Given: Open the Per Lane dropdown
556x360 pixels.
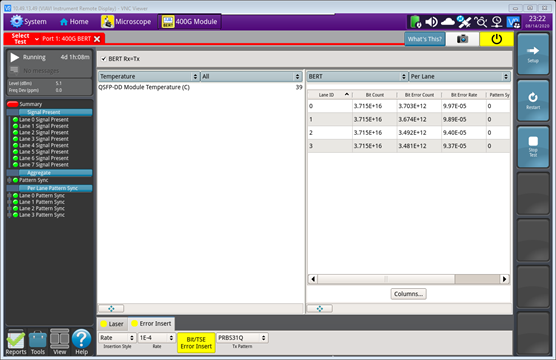Looking at the screenshot, I should tap(459, 76).
